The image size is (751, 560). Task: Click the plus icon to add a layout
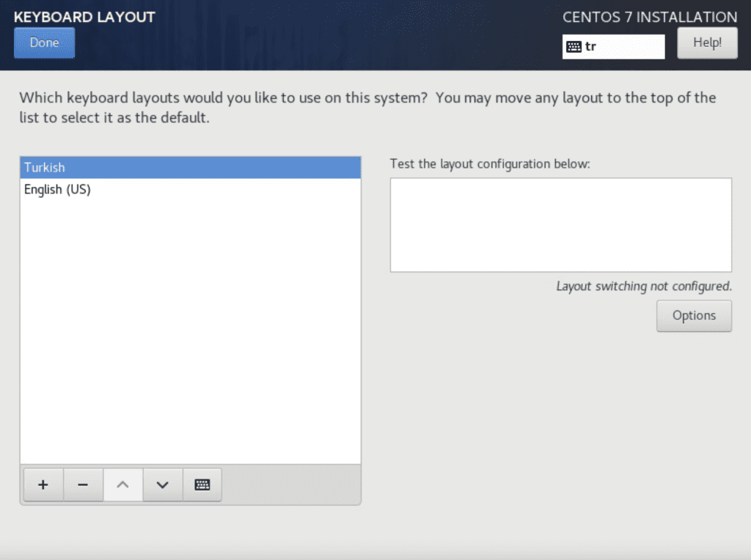coord(43,485)
